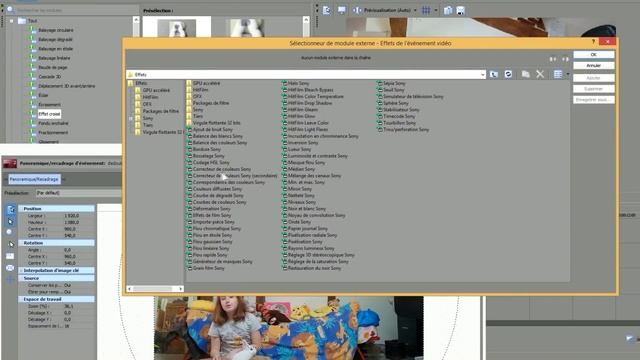
Task: Click the Annuler button in the dialog
Action: click(593, 65)
